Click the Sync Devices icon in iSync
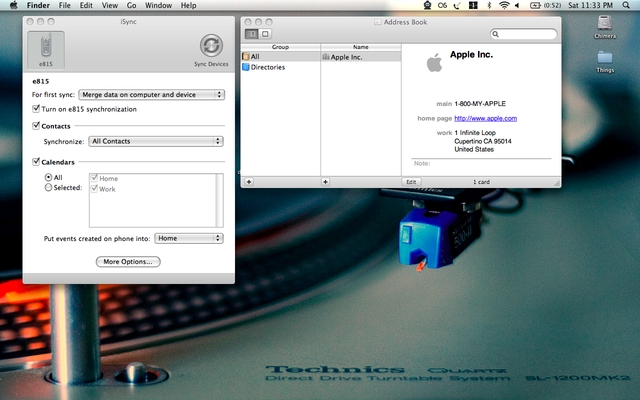Screen dimensions: 640x400 coord(211,45)
